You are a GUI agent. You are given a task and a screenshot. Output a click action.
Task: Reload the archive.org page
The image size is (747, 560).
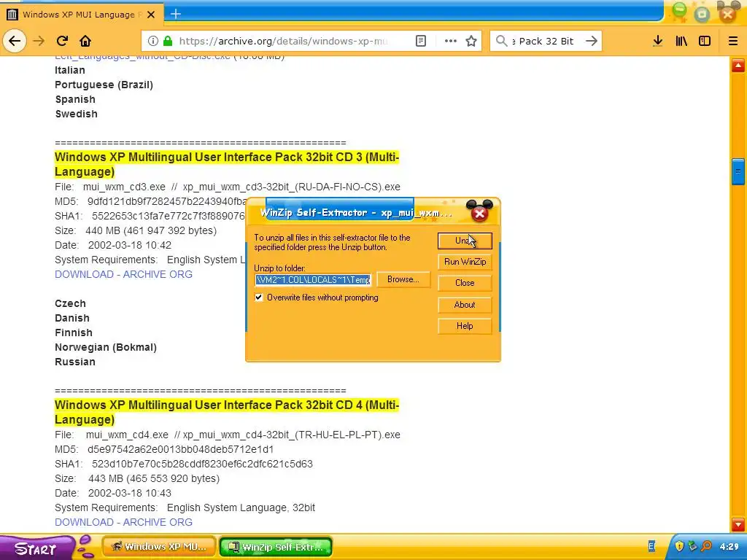(63, 41)
